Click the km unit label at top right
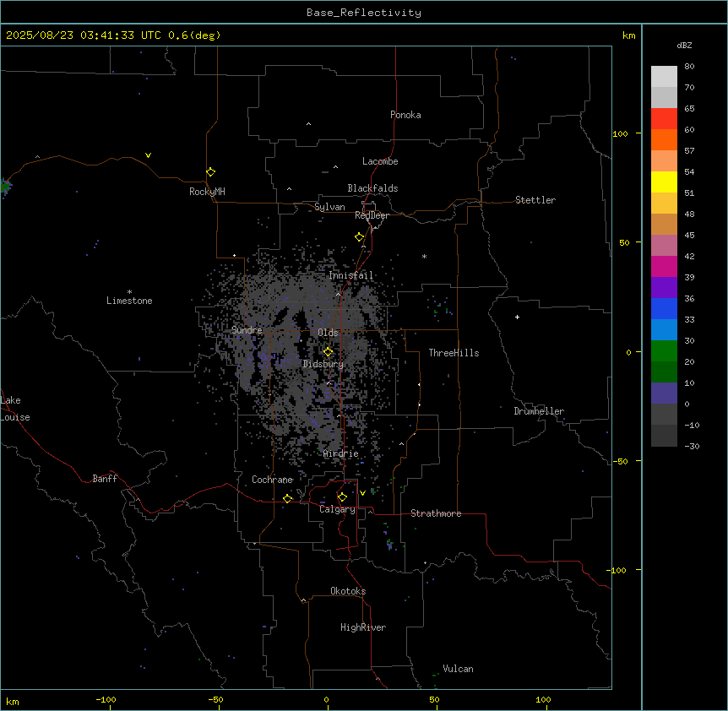Image resolution: width=728 pixels, height=711 pixels. coord(628,35)
